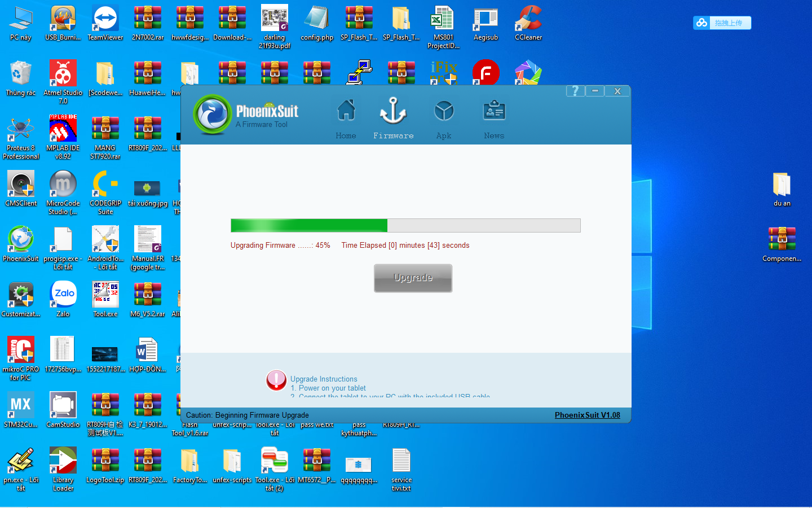Switch to the Firmware tab
This screenshot has width=812, height=508.
(393, 119)
